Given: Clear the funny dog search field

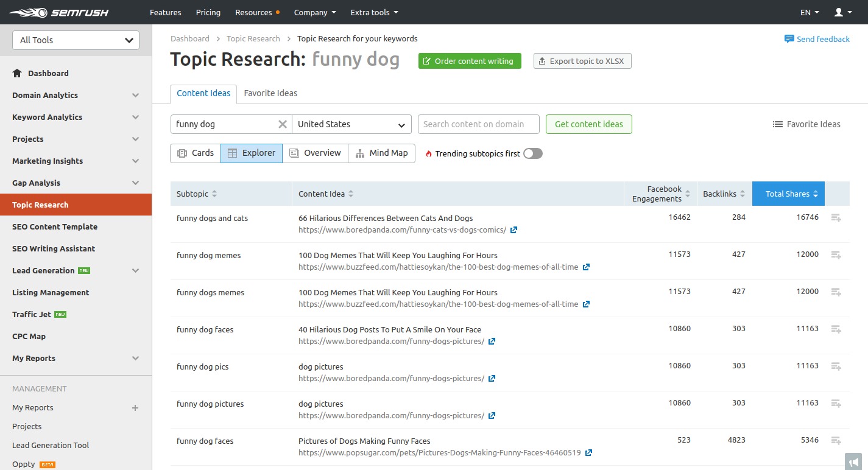Looking at the screenshot, I should coord(283,124).
